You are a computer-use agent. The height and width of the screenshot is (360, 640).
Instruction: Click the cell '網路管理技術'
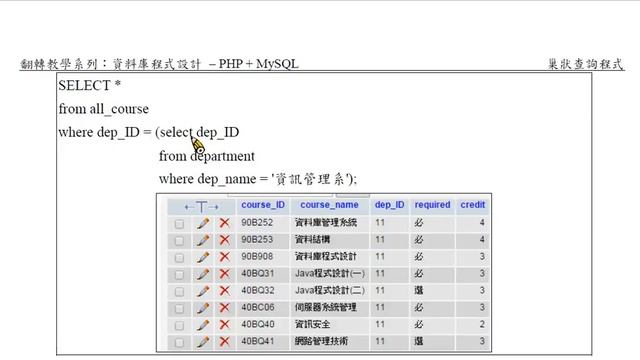click(x=321, y=341)
